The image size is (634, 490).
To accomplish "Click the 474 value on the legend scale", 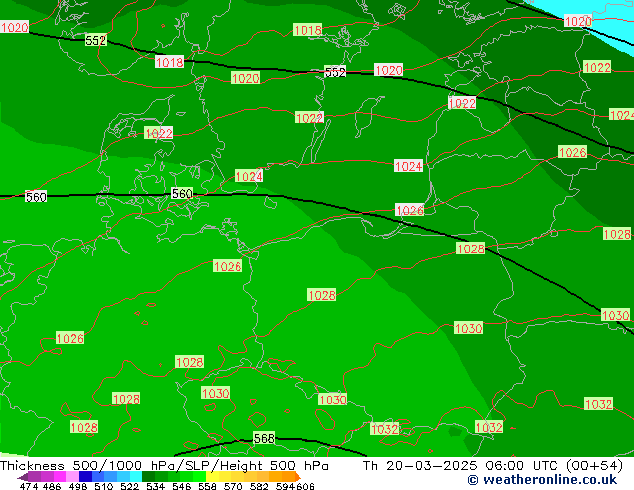I will point(29,486).
